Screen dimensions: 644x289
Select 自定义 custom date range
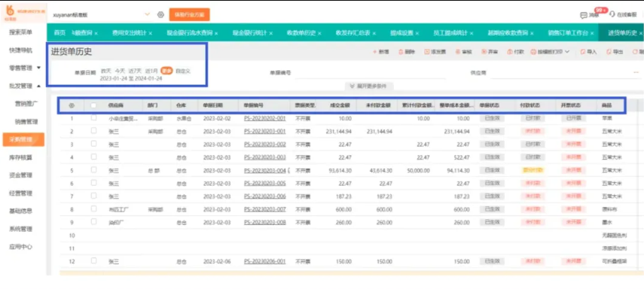(183, 71)
